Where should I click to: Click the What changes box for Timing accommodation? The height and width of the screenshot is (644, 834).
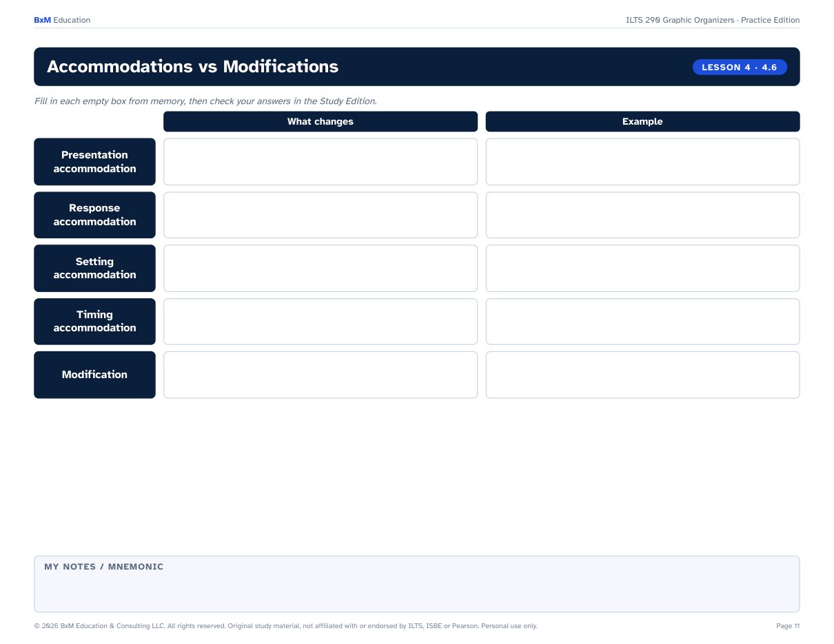tap(321, 321)
